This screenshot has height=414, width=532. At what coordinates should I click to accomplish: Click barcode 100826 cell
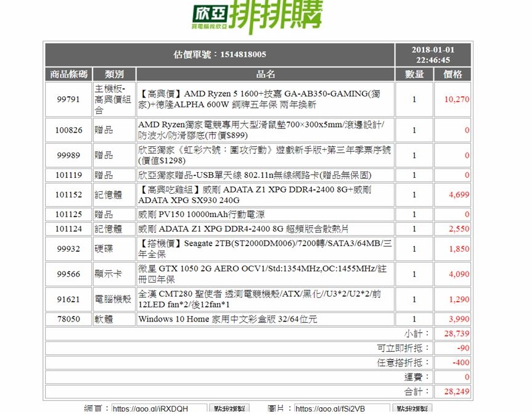point(68,130)
